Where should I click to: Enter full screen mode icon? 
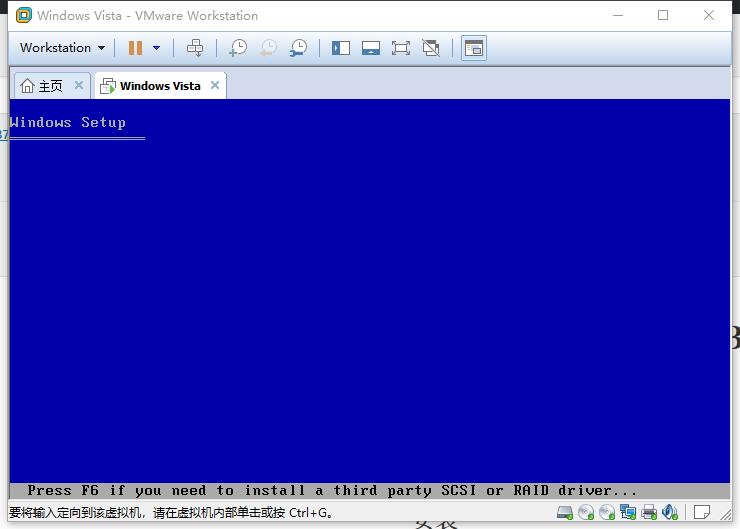click(x=401, y=48)
